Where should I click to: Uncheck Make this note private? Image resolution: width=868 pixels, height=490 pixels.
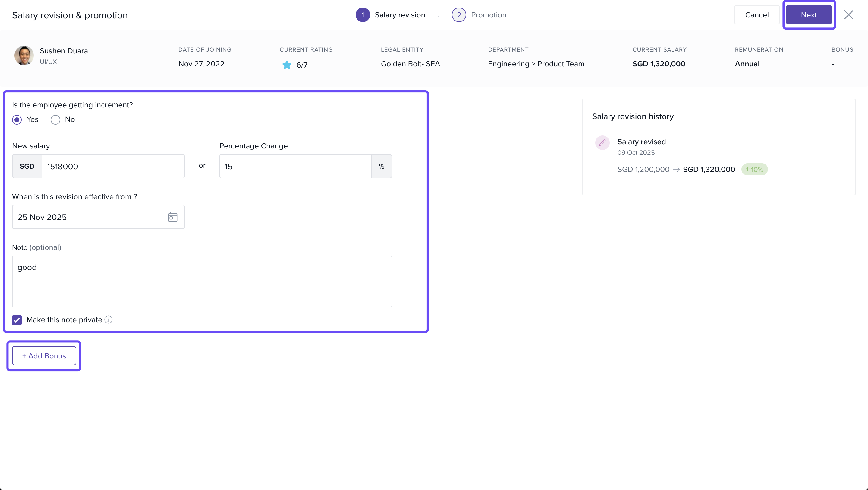click(17, 320)
